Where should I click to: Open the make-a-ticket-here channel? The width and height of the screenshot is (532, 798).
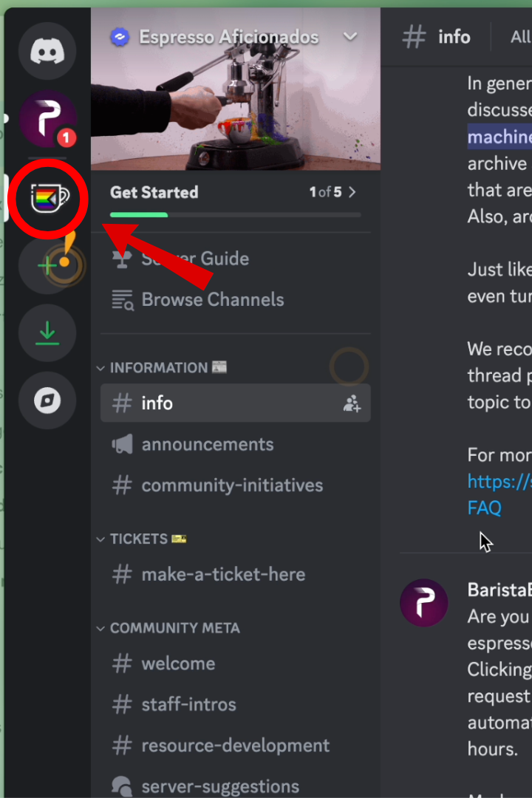[x=235, y=575]
